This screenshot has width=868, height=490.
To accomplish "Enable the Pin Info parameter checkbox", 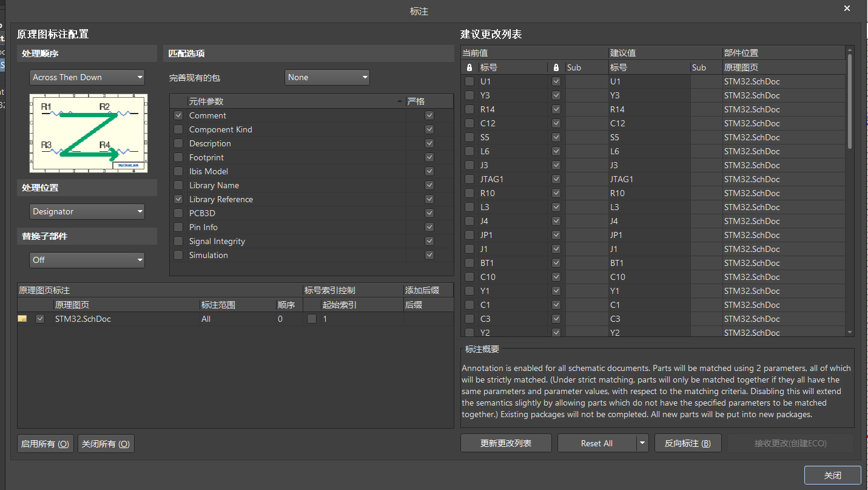I will click(178, 227).
